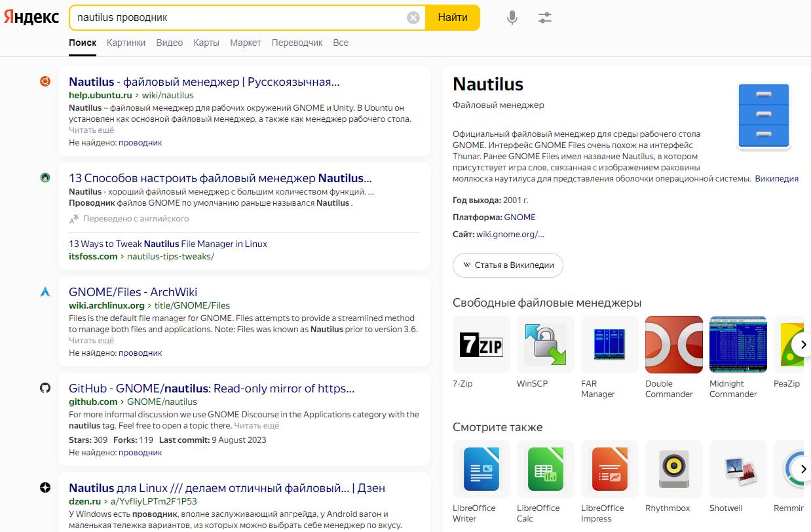Open 13 Ways to Tweak Nautilus link
Viewport: 811px width, 532px height.
point(168,244)
